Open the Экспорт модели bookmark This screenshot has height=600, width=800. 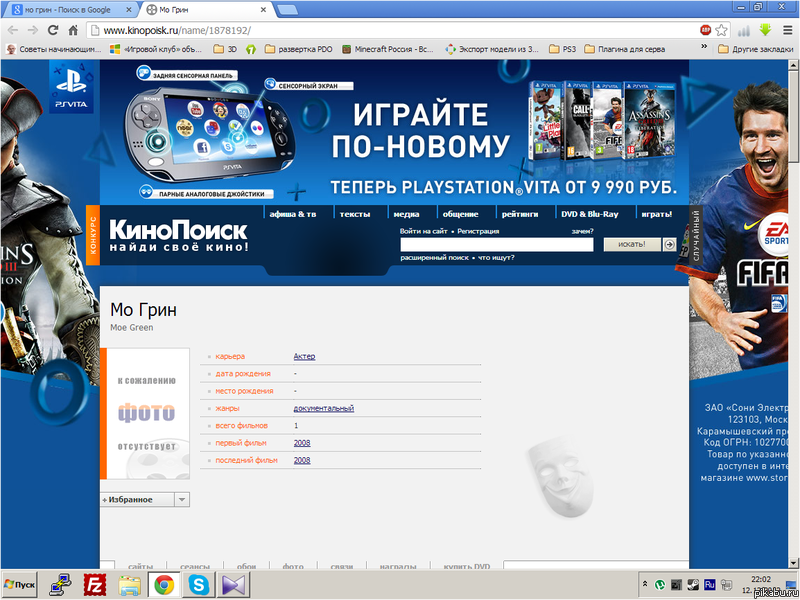pyautogui.click(x=492, y=49)
